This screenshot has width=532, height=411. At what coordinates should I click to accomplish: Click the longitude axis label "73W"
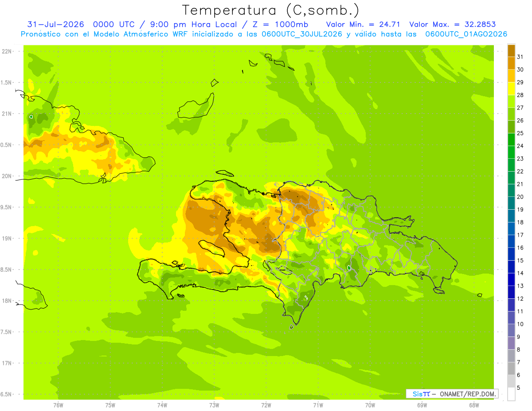pyautogui.click(x=214, y=405)
